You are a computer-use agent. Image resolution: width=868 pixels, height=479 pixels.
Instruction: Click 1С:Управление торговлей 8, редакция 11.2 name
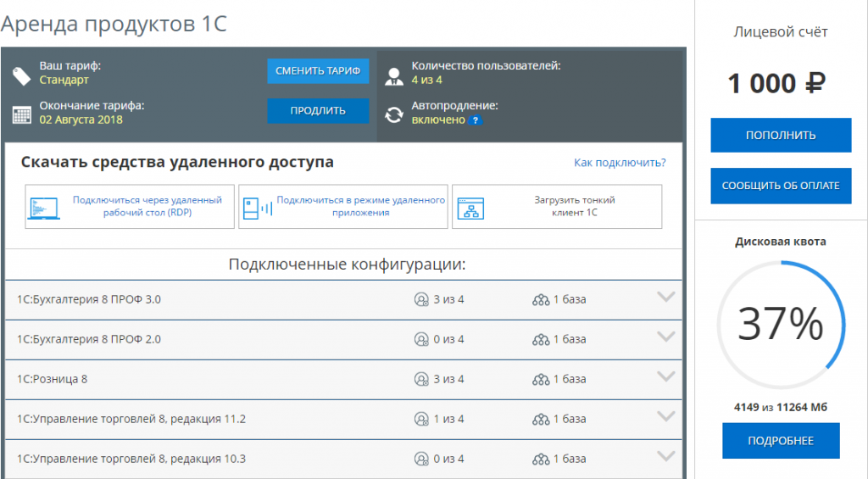point(131,419)
